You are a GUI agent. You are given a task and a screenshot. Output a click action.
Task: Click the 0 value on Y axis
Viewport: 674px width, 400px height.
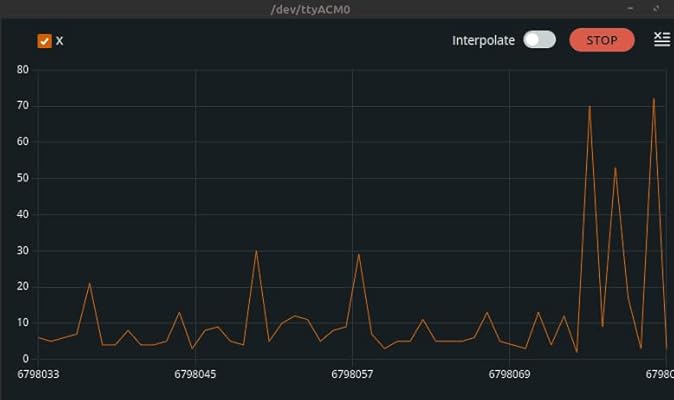coord(25,359)
